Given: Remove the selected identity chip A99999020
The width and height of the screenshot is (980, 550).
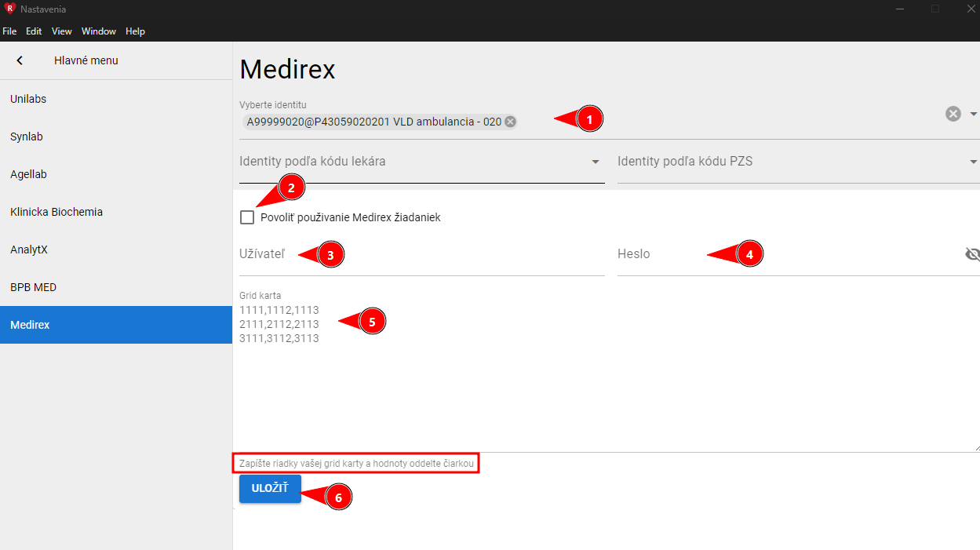Looking at the screenshot, I should 510,122.
